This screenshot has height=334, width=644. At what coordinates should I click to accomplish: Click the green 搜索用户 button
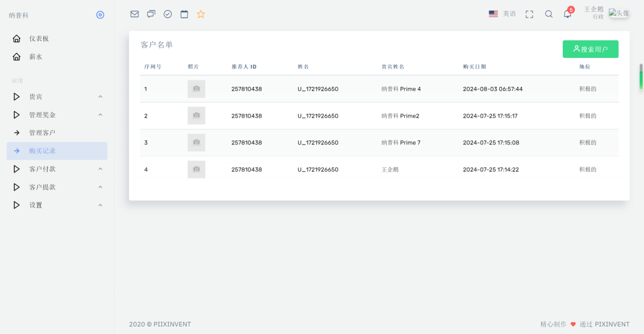pos(590,49)
